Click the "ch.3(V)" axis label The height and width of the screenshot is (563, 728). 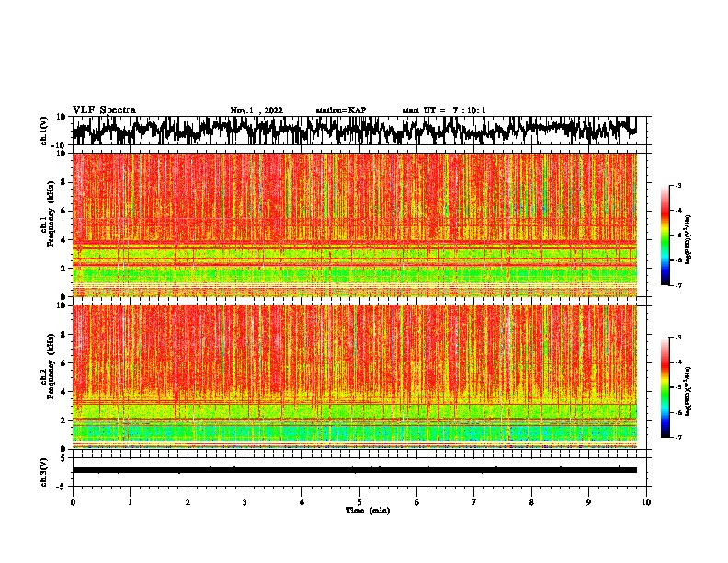point(44,472)
